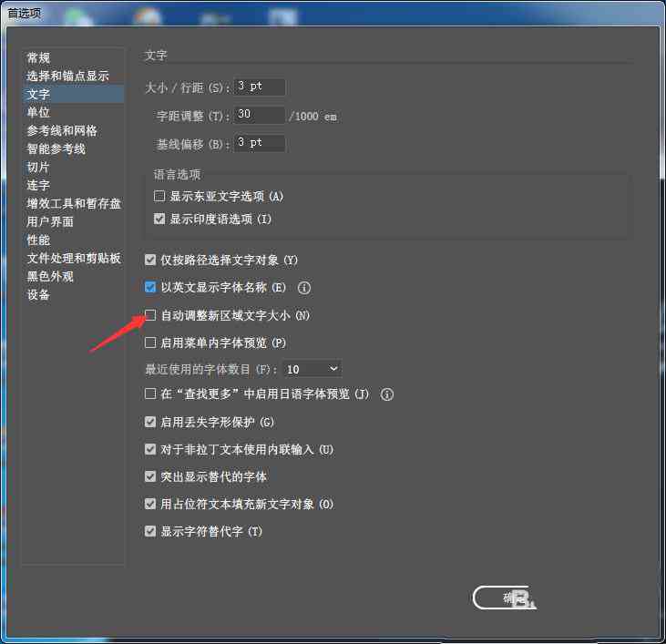Click the 大小/行距 value field
This screenshot has height=644, width=666.
pyautogui.click(x=260, y=87)
